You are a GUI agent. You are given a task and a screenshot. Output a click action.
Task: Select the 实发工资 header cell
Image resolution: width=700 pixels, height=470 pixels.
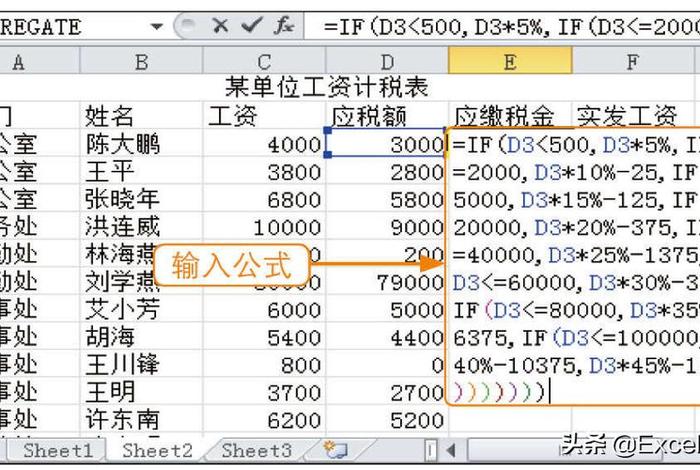[x=633, y=116]
